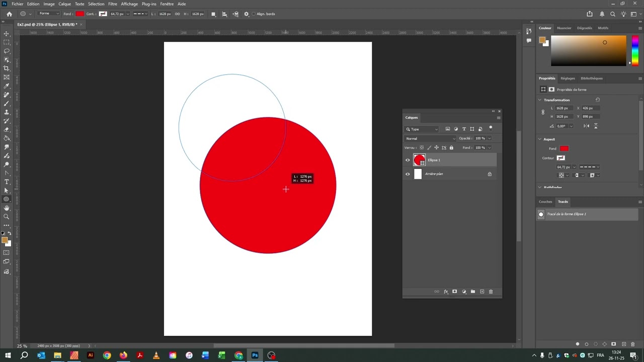644x362 pixels.
Task: Open layer Fond percentage dropdown arrow
Action: [489, 148]
